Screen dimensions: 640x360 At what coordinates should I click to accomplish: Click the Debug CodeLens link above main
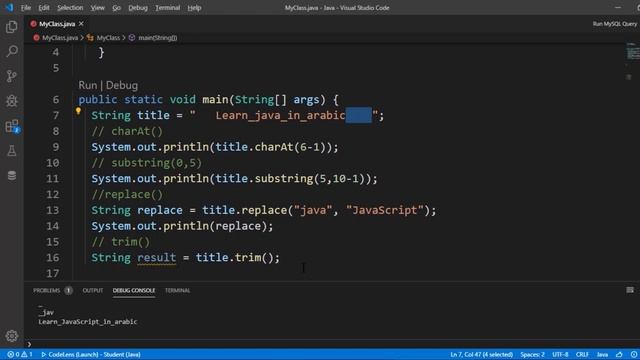[122, 85]
